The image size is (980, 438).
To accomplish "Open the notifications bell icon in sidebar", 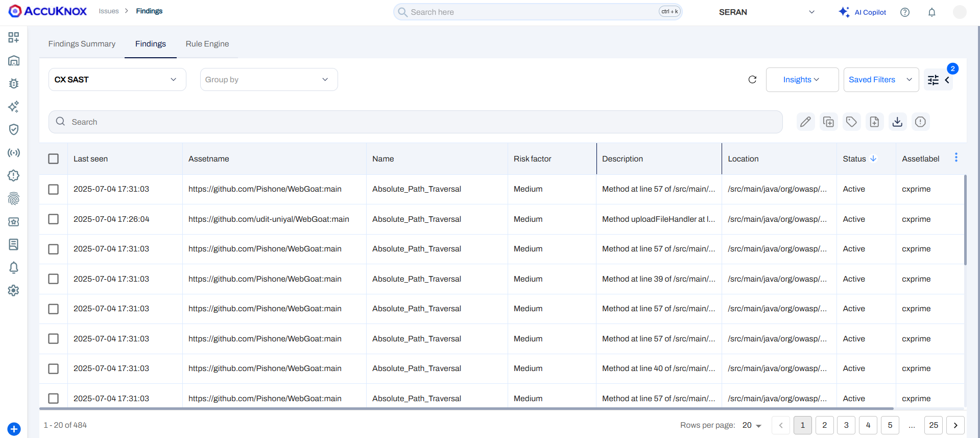I will point(14,267).
